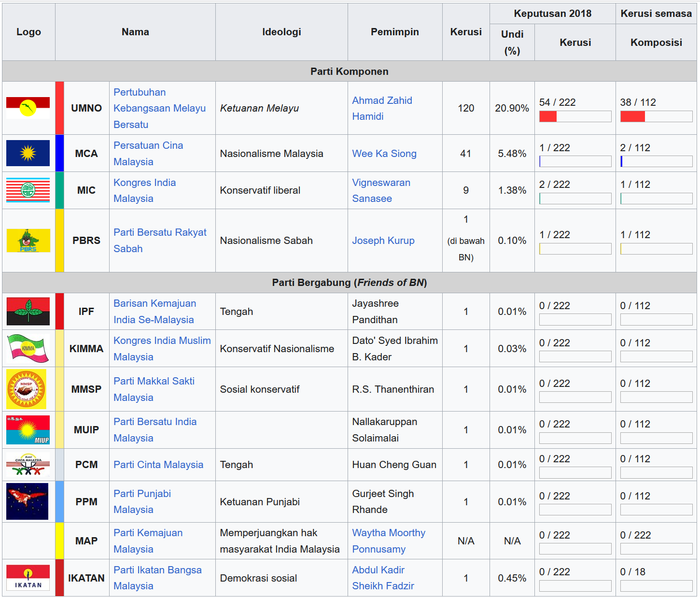Click PPM's light blue color cell

tap(60, 501)
